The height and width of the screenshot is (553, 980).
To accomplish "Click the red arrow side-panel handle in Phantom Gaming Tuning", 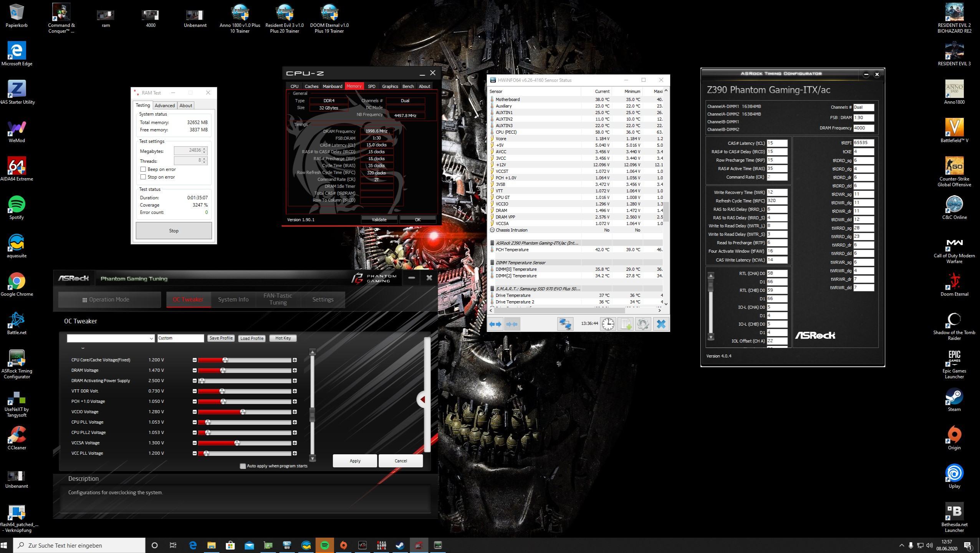I will pos(422,400).
